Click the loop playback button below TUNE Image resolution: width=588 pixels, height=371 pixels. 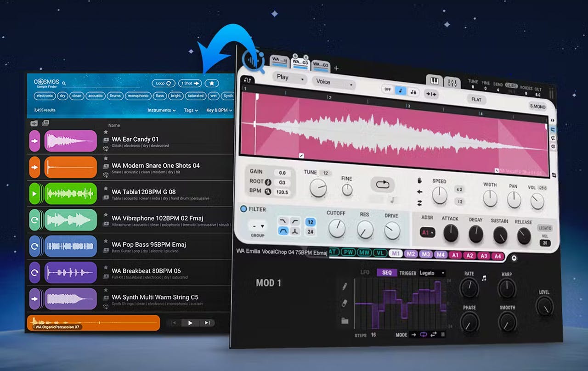[x=382, y=184]
